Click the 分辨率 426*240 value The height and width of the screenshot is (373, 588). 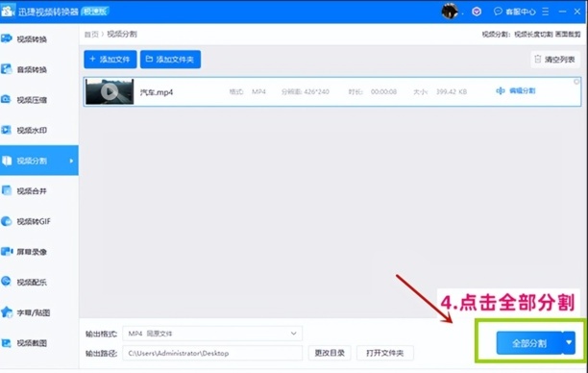tap(316, 91)
